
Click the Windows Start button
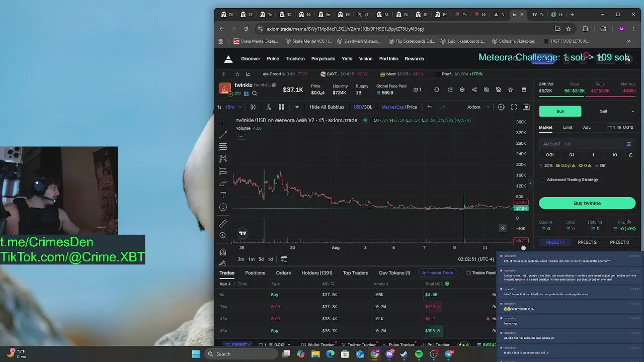pyautogui.click(x=196, y=354)
